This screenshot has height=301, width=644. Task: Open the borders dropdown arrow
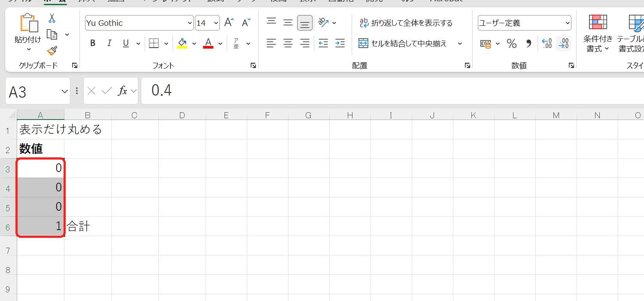pyautogui.click(x=167, y=43)
